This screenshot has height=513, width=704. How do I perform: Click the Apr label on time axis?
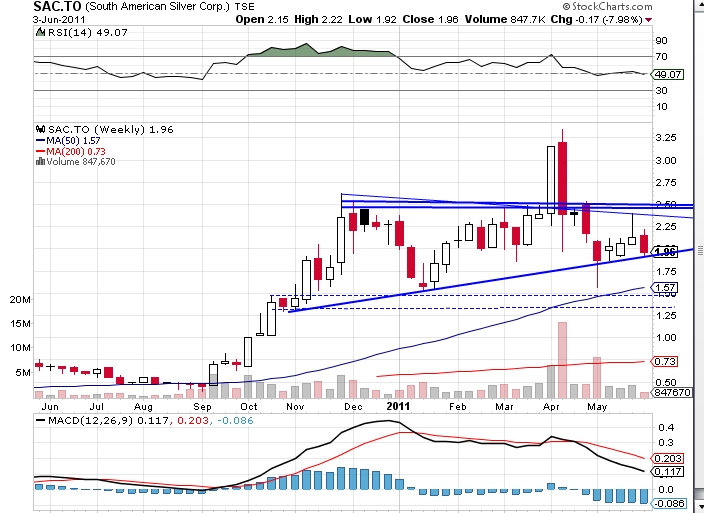(x=551, y=407)
